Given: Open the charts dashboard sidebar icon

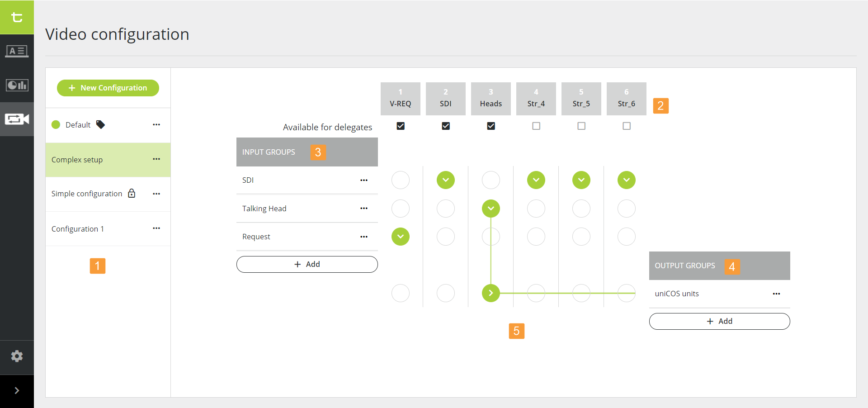Looking at the screenshot, I should coord(17,85).
